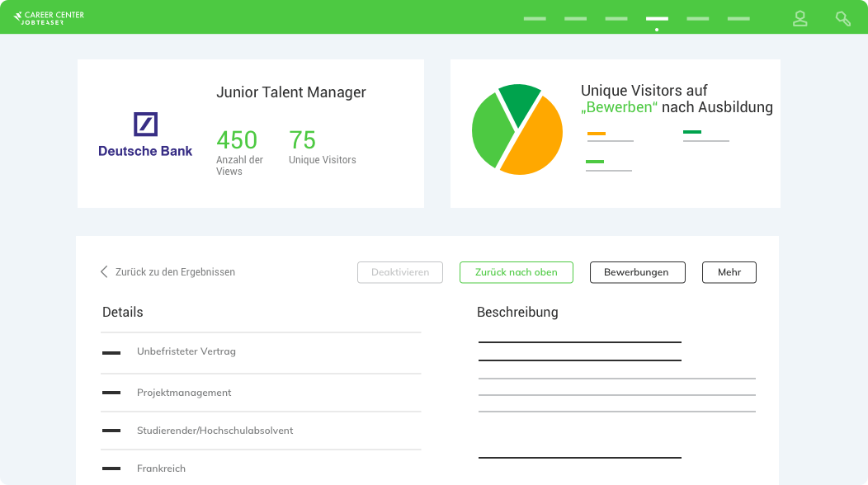Click the Details heading
868x485 pixels.
123,313
